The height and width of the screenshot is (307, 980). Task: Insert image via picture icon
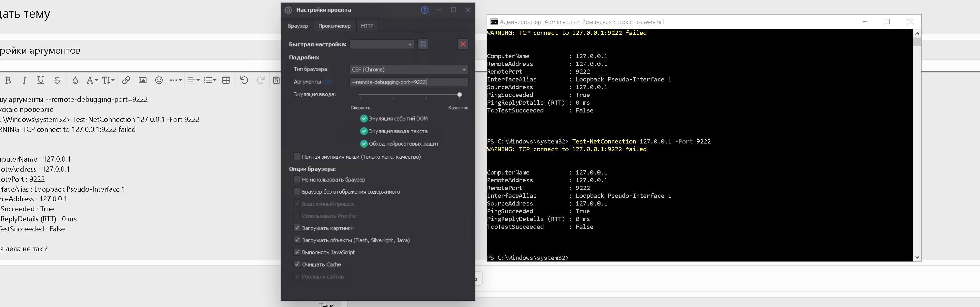click(142, 80)
